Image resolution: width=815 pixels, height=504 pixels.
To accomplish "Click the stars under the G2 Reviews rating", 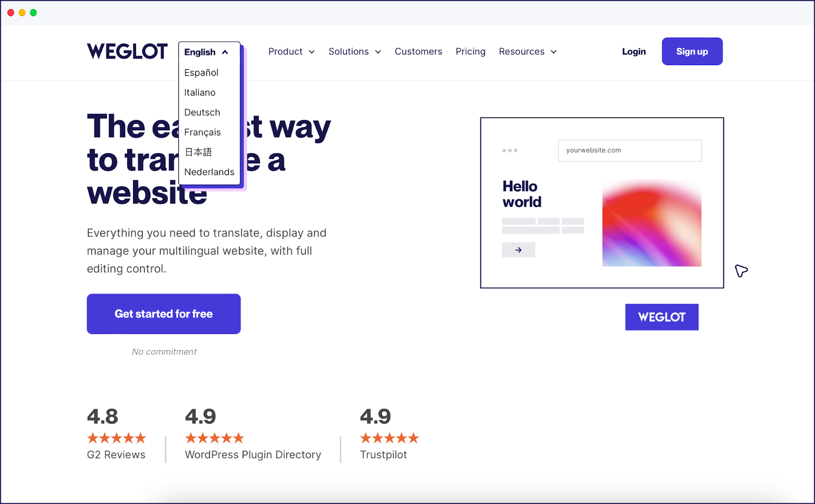I will click(x=116, y=437).
